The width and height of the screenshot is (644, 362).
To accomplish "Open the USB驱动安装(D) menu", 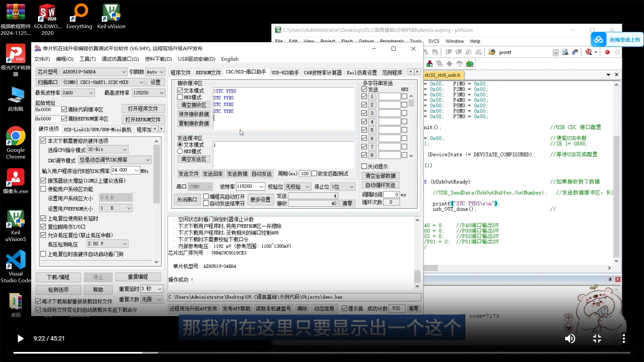I will pyautogui.click(x=197, y=59).
